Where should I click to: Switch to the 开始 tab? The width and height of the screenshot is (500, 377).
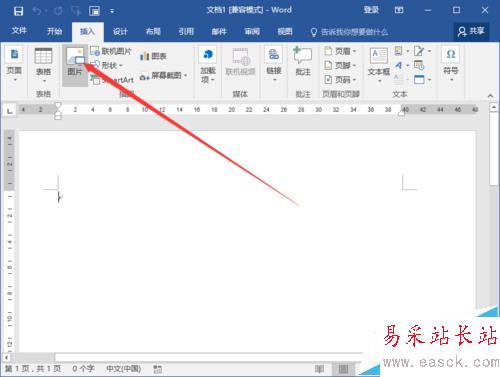coord(54,31)
